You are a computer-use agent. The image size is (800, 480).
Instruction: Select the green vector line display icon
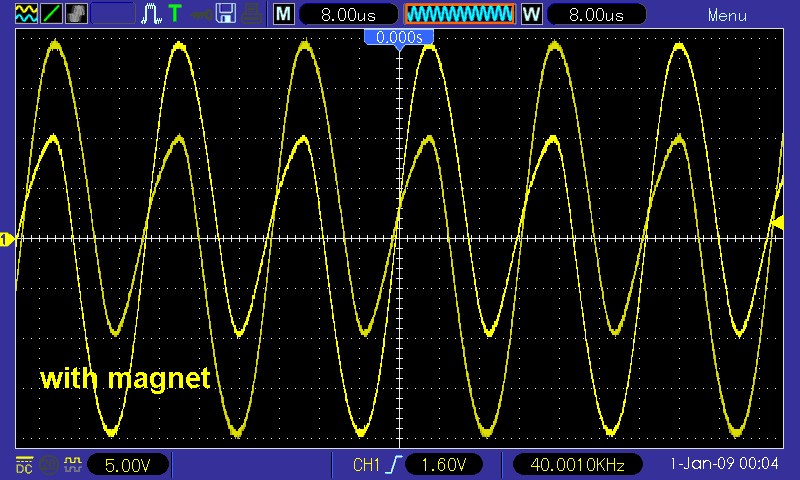click(51, 14)
